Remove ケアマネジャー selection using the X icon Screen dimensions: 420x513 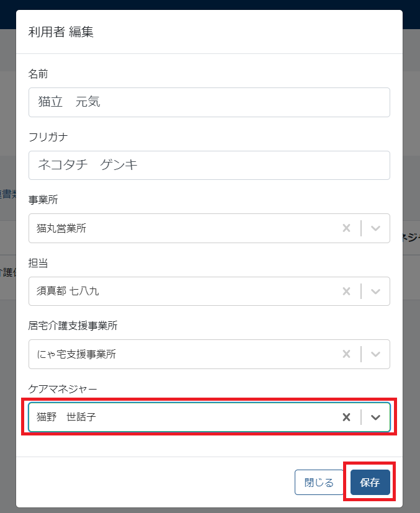[x=346, y=417]
